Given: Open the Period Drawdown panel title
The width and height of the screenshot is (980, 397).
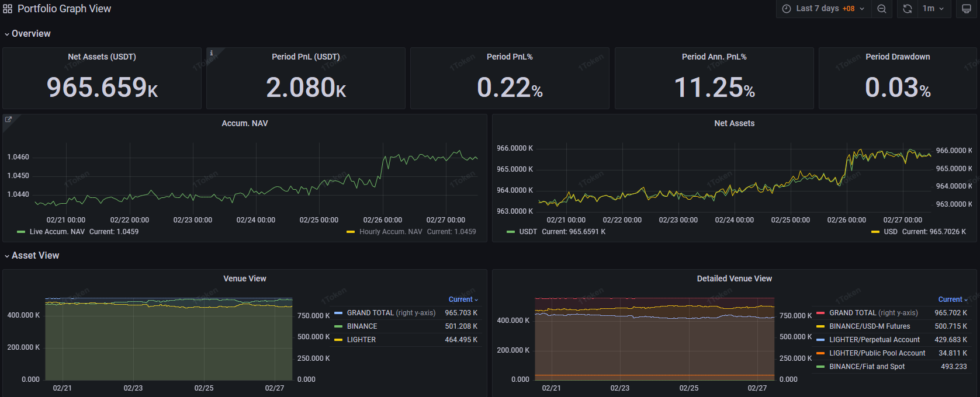Looking at the screenshot, I should (x=898, y=57).
